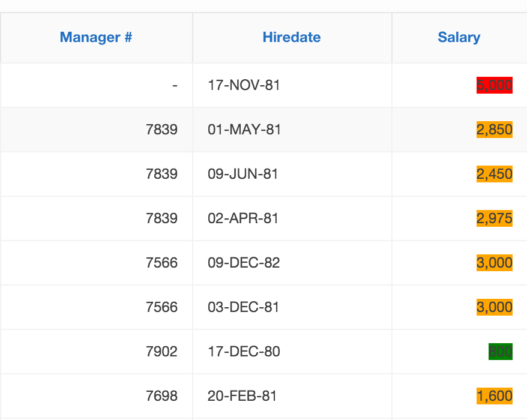Select the 20-FEB-81 hiredate cell

pyautogui.click(x=243, y=396)
